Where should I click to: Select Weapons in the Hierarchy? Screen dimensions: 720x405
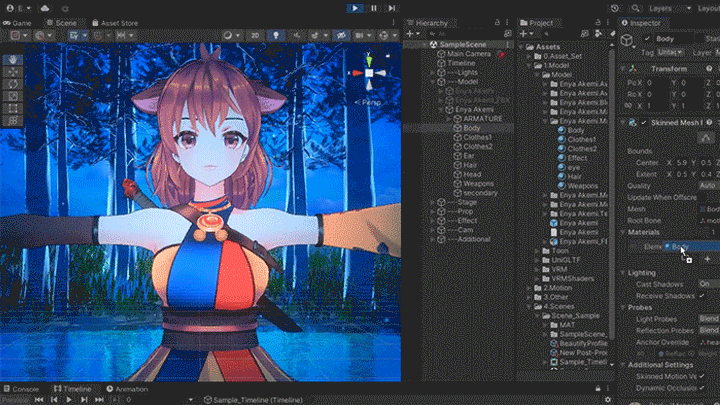pyautogui.click(x=478, y=184)
